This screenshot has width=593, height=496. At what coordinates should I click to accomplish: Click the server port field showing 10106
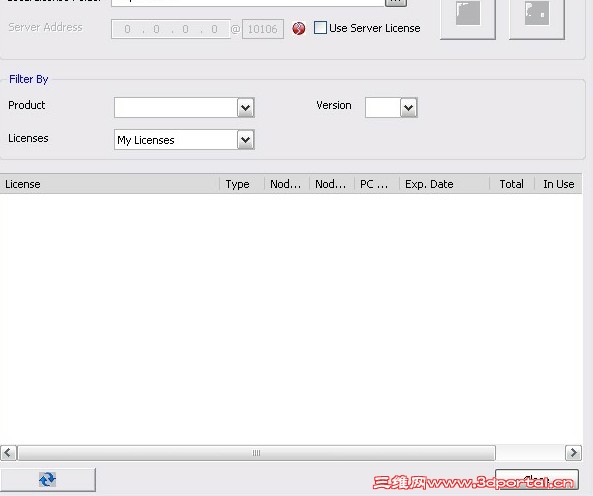point(263,29)
